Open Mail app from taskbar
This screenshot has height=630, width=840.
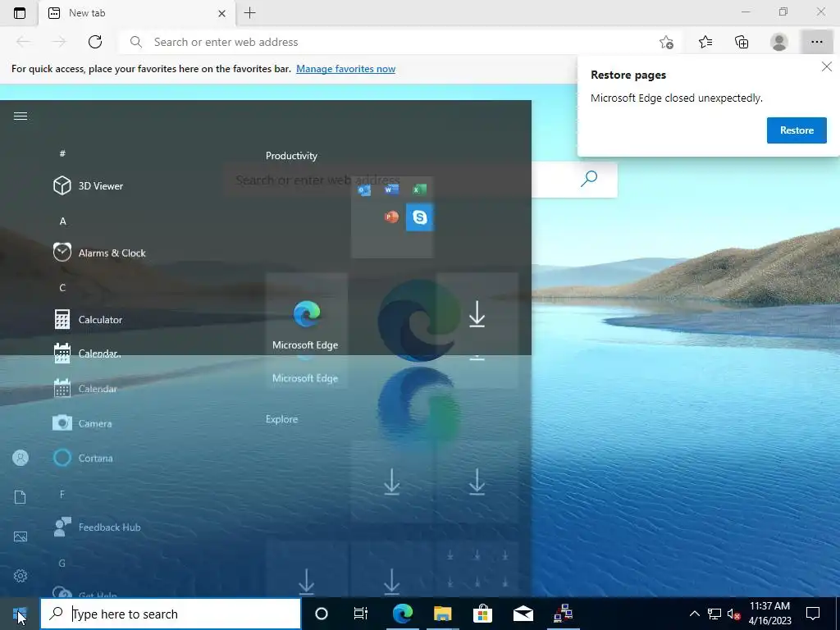coord(523,614)
